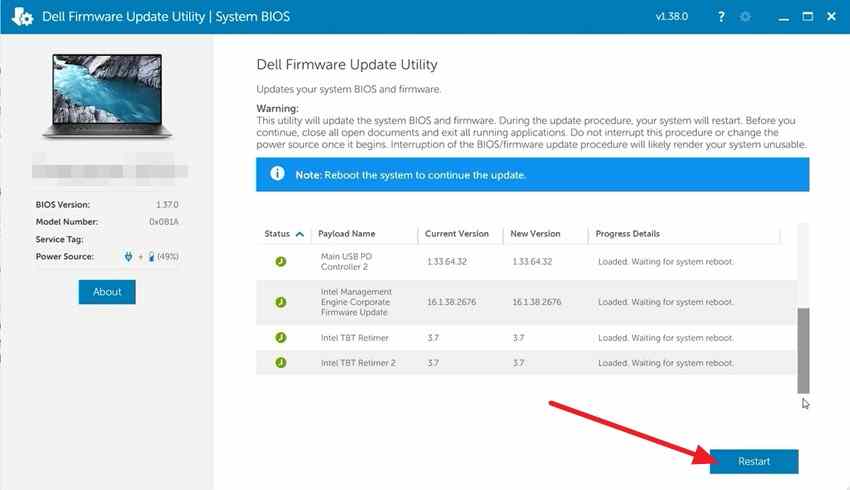Sort by Payload Name column header
This screenshot has width=850, height=490.
click(346, 234)
